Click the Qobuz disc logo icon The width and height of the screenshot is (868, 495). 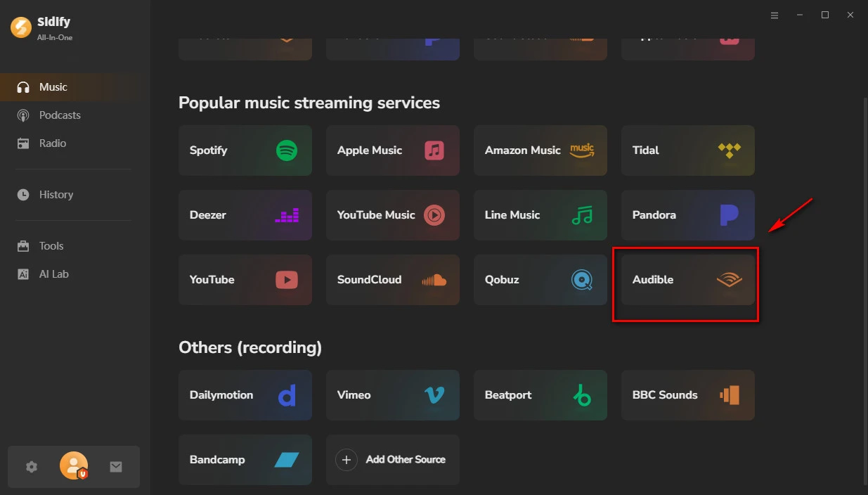tap(582, 280)
